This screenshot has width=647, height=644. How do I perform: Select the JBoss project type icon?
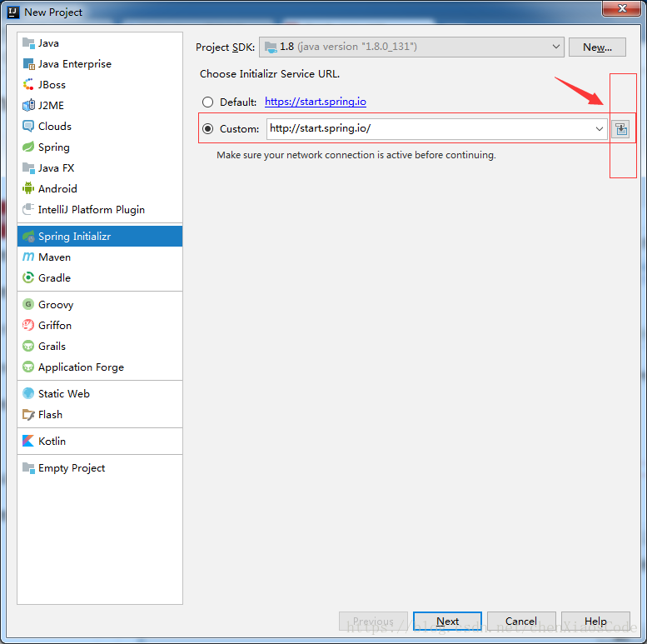click(28, 85)
